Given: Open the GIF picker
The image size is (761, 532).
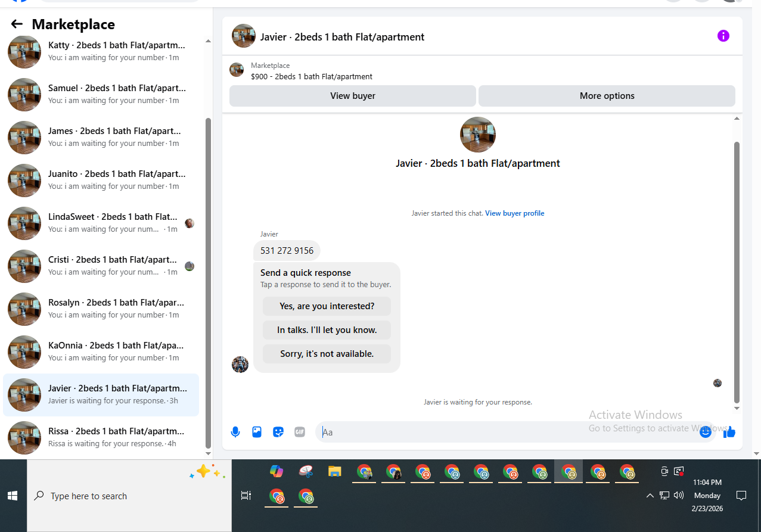Looking at the screenshot, I should (300, 432).
